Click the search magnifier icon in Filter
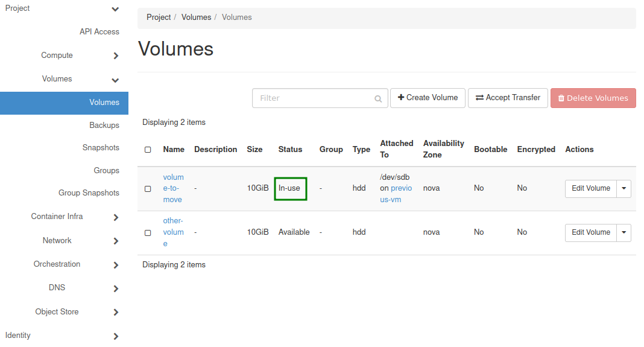 click(378, 98)
